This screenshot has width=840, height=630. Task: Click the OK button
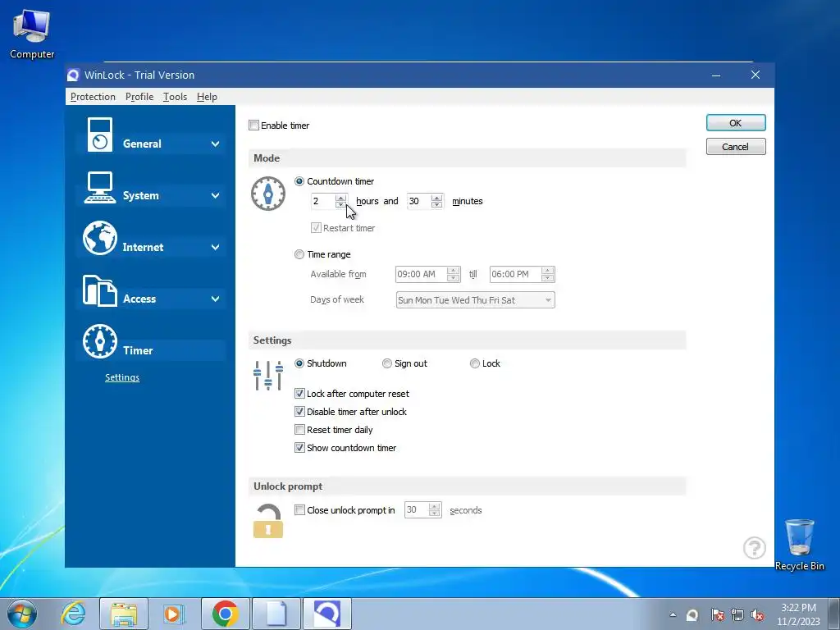736,123
